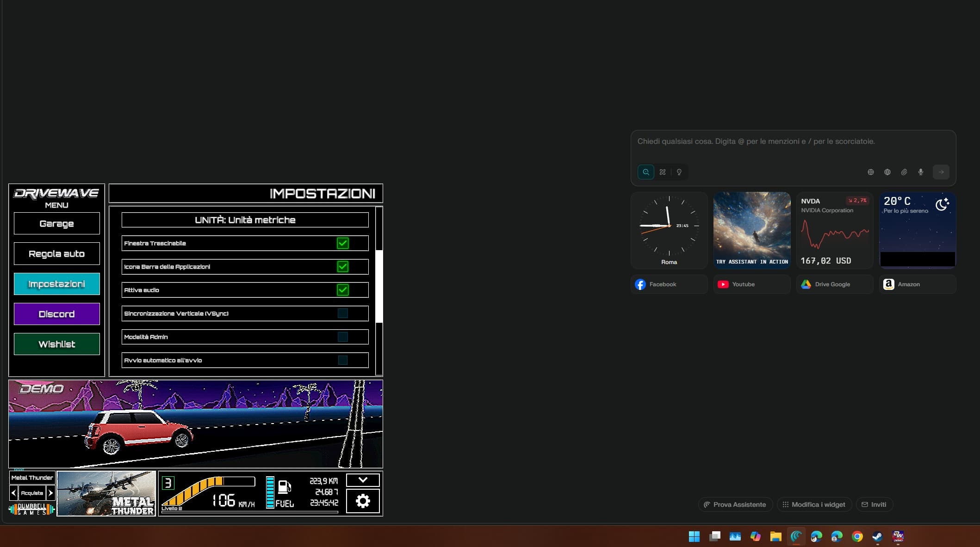Attach a file with the paperclip icon
This screenshot has width=980, height=547.
(x=904, y=172)
